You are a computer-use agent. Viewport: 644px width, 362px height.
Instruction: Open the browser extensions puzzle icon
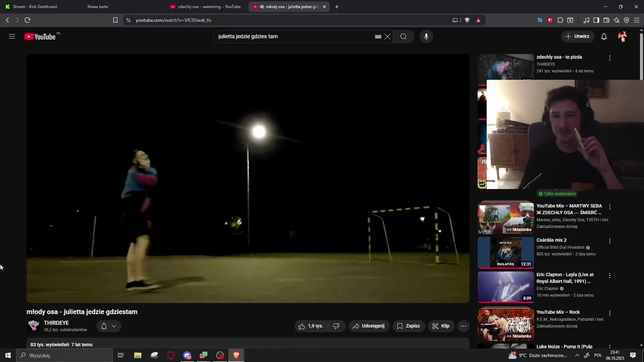pos(560,20)
